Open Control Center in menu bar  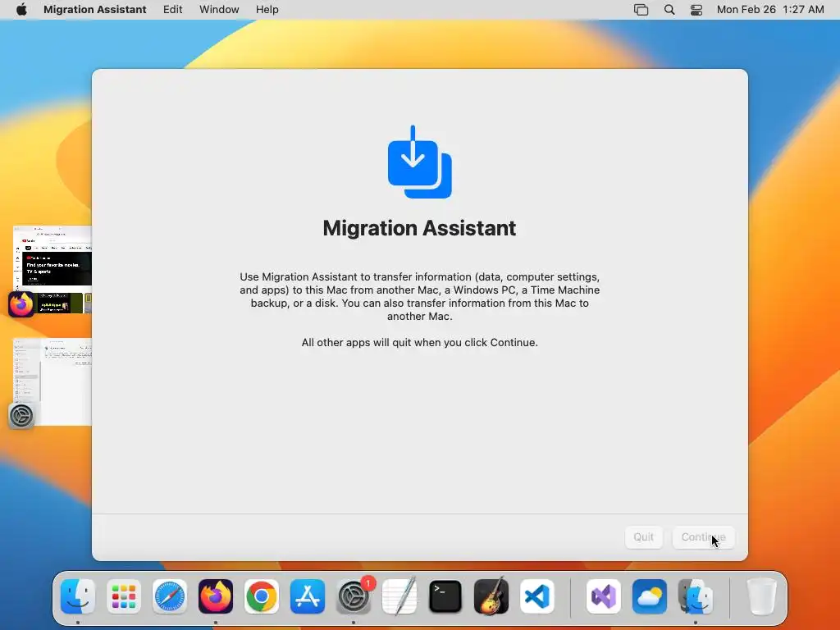click(696, 10)
